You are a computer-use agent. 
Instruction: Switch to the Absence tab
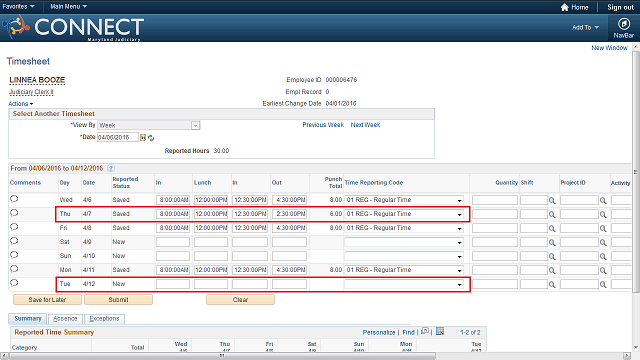[65, 319]
